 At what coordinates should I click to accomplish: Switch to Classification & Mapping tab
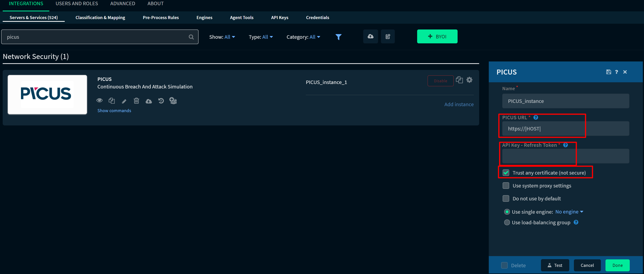coord(100,18)
